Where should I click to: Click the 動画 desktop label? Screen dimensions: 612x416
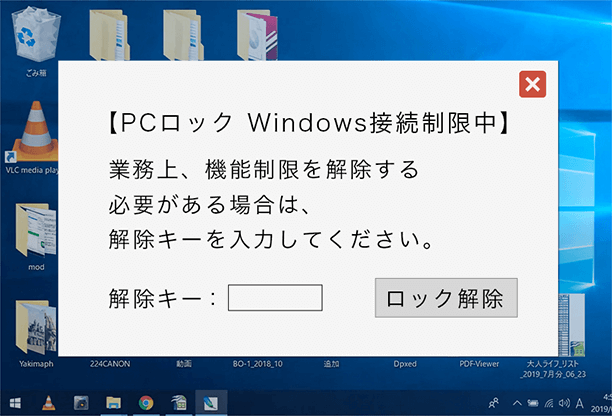tap(184, 364)
